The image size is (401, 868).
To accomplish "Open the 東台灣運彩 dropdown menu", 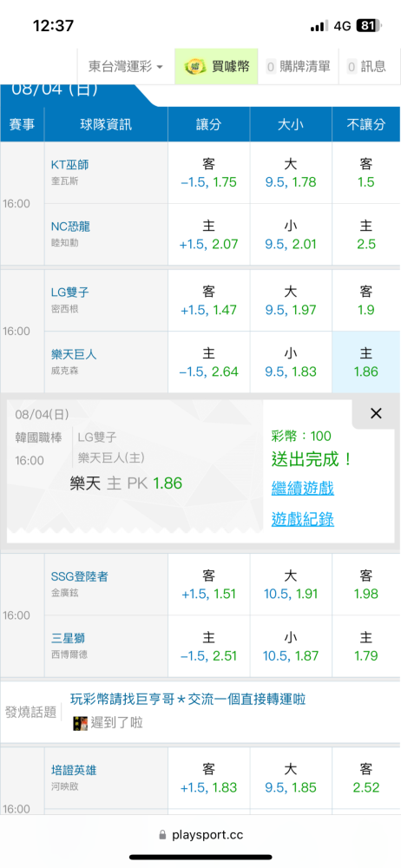I will [x=126, y=67].
